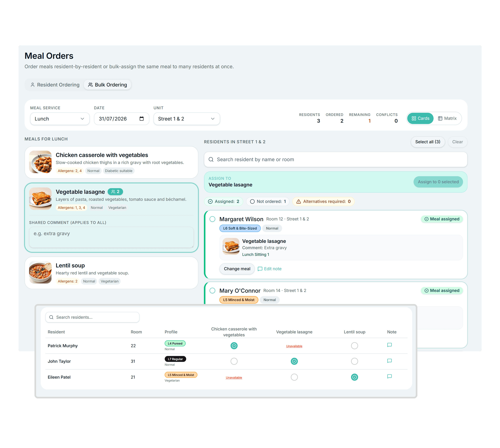Click the Room column header

[136, 332]
